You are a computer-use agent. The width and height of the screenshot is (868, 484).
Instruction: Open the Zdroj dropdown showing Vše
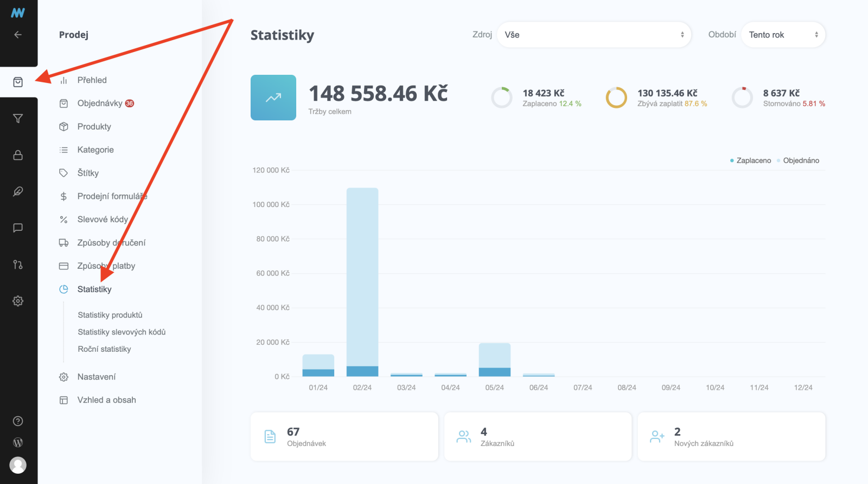(593, 35)
